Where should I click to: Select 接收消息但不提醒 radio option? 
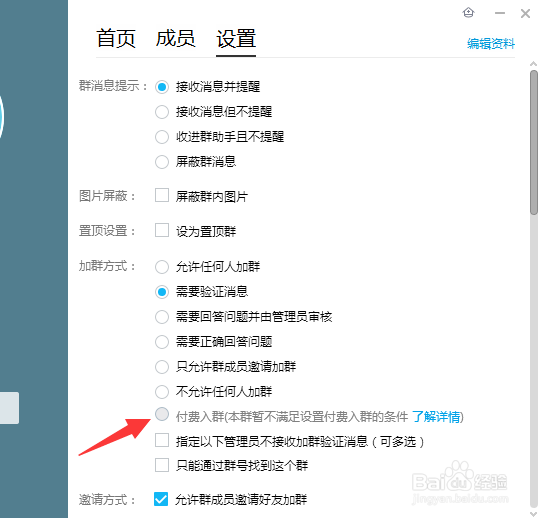point(162,112)
